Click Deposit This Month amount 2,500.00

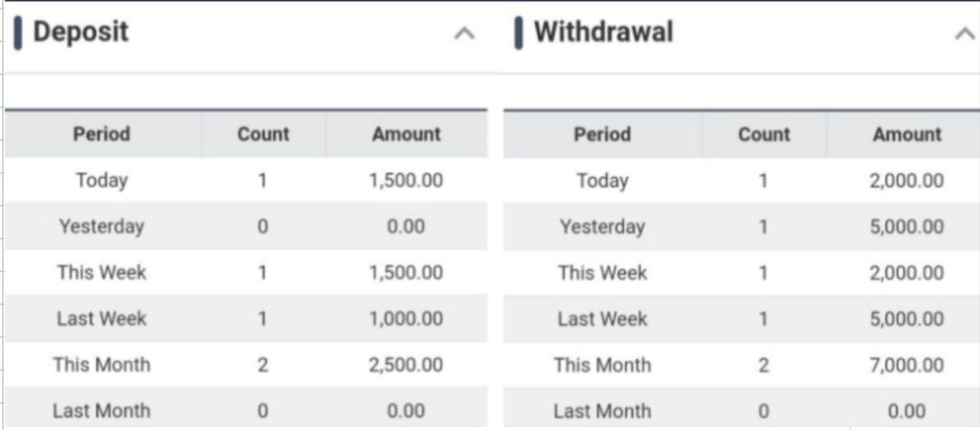[407, 364]
